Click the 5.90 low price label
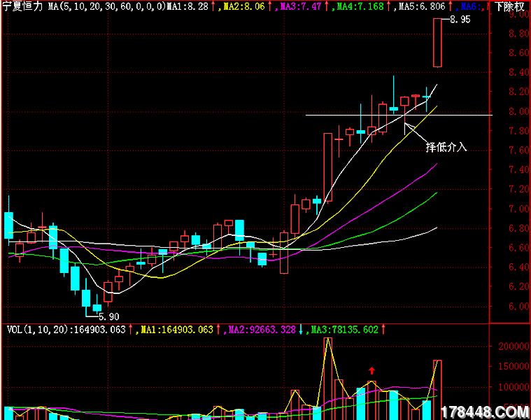531x420 pixels. [109, 316]
